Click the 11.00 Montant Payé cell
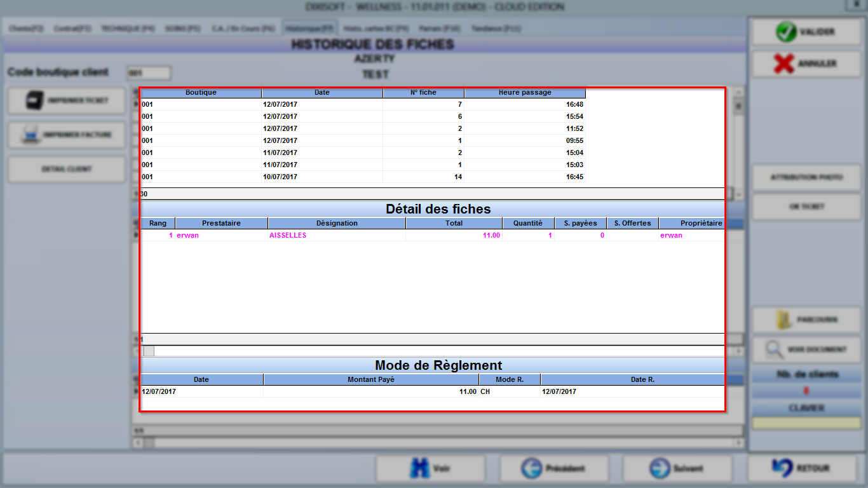Screen dimensions: 868x488 (x=371, y=391)
